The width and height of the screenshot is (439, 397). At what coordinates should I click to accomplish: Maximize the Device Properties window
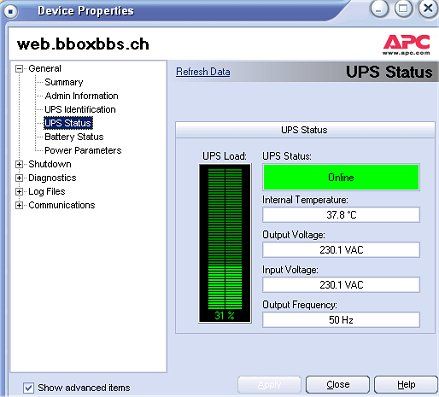pyautogui.click(x=403, y=9)
